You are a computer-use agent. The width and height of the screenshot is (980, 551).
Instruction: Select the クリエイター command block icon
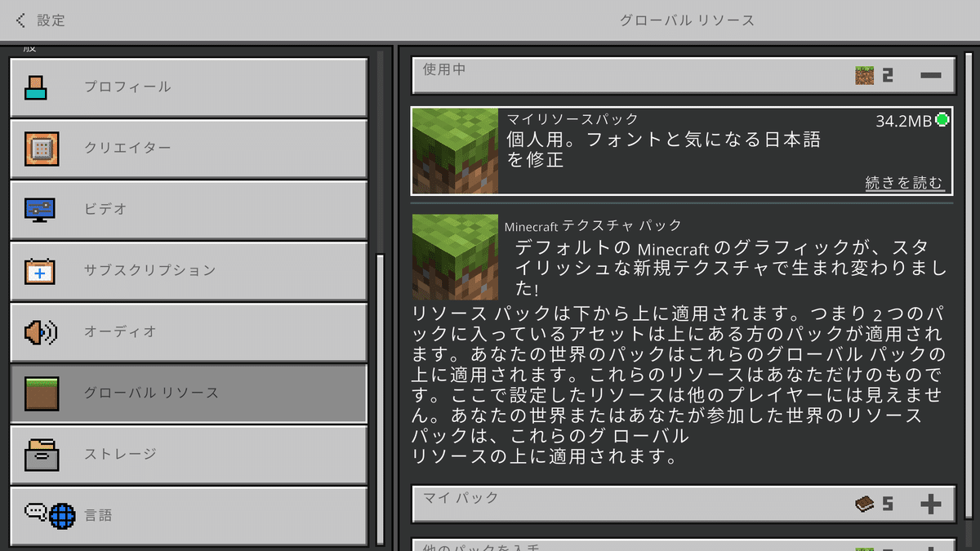(40, 148)
